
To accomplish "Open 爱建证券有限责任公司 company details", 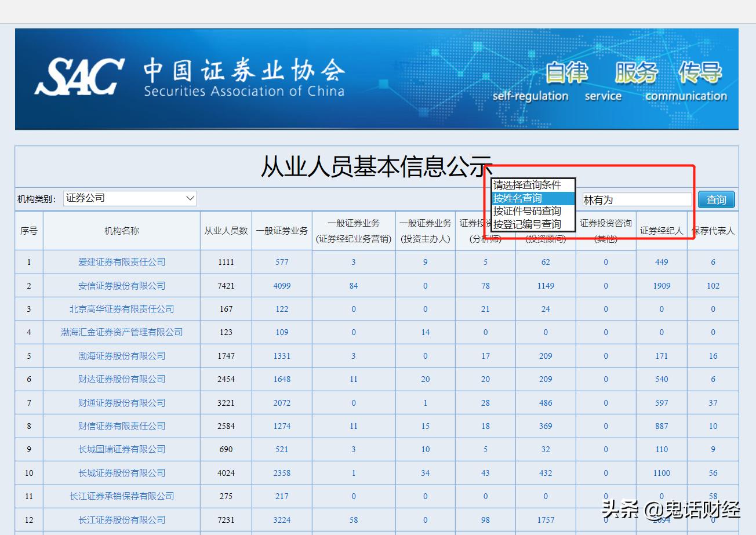I will [x=121, y=262].
